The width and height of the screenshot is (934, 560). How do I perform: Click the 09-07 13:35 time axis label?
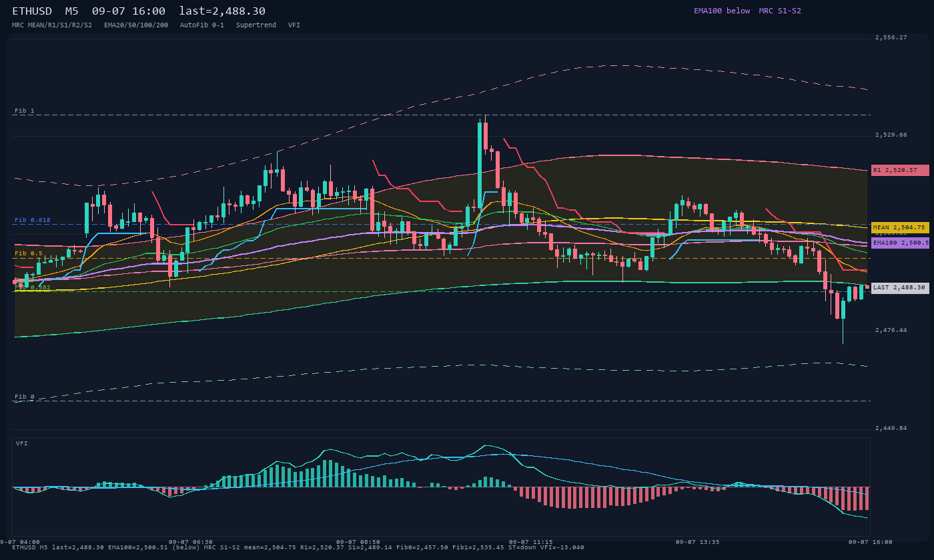coord(698,542)
